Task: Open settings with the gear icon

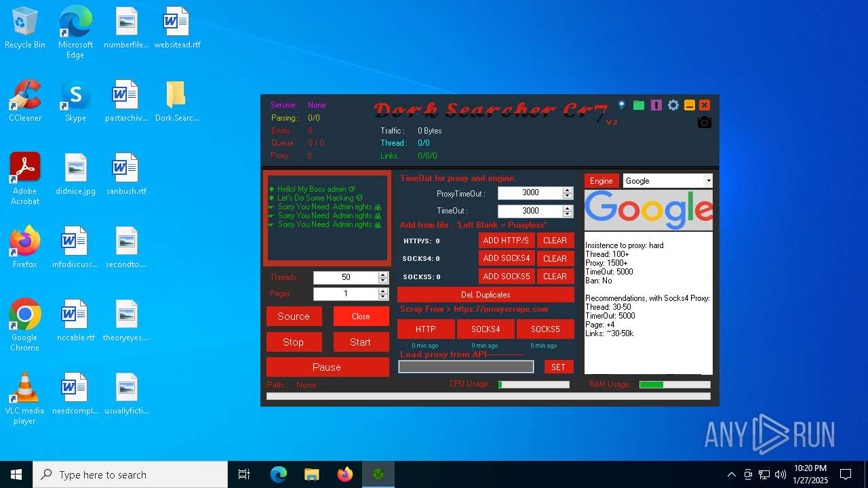Action: point(673,105)
